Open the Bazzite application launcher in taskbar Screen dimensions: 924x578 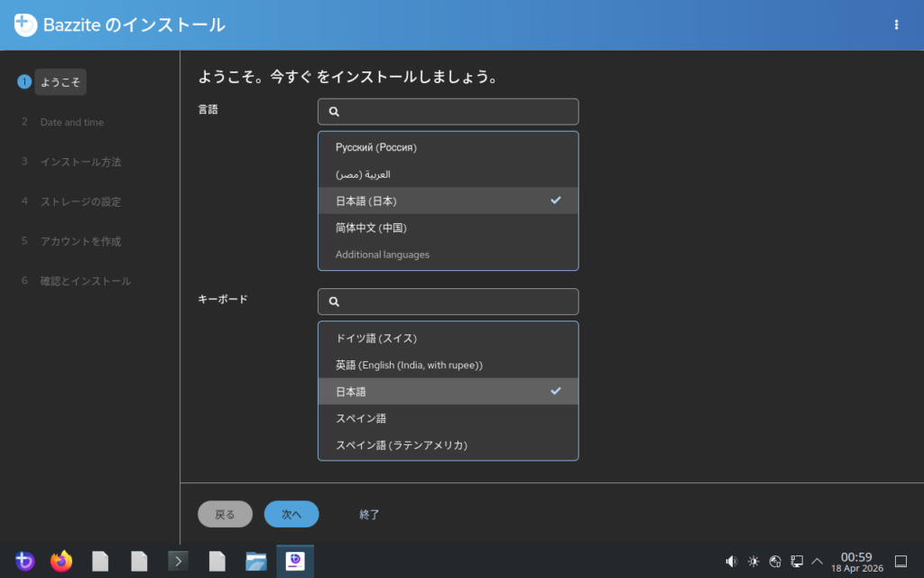[24, 562]
